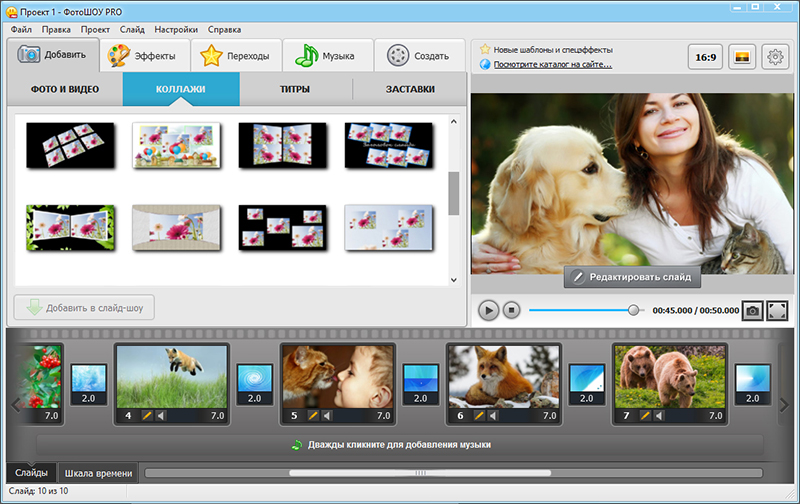800x504 pixels.
Task: Switch to the Шкала времени view tab
Action: [x=98, y=473]
